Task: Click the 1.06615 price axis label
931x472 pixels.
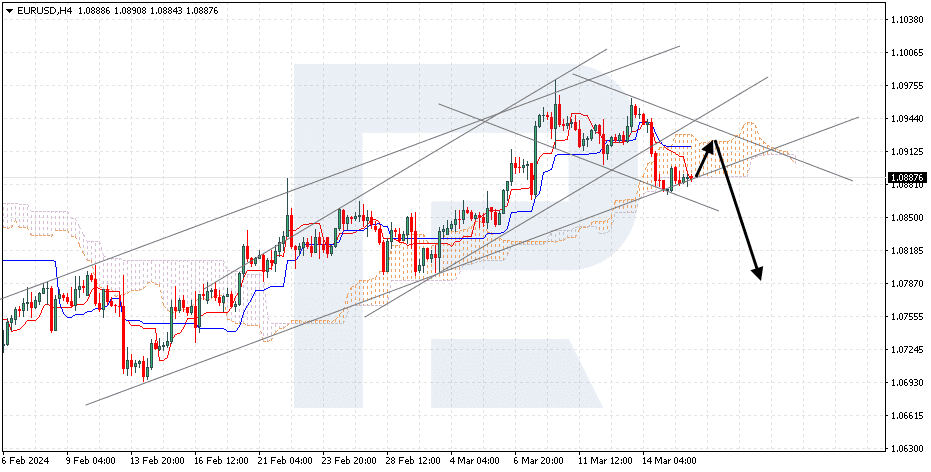Action: point(906,415)
